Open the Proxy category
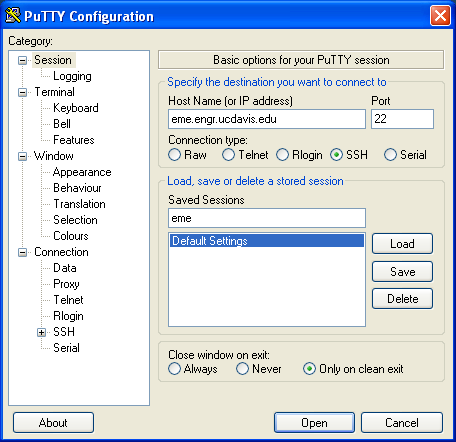 [x=66, y=284]
